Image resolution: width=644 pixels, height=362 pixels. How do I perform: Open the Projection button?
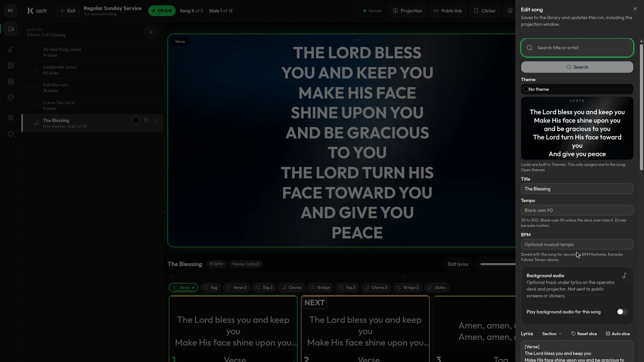(407, 11)
